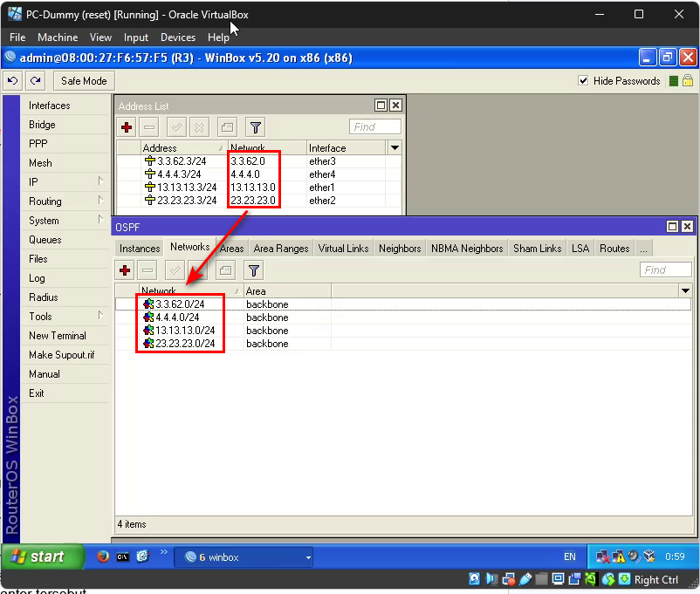Click the remove minus icon in Address List
The width and height of the screenshot is (700, 594).
[x=149, y=127]
